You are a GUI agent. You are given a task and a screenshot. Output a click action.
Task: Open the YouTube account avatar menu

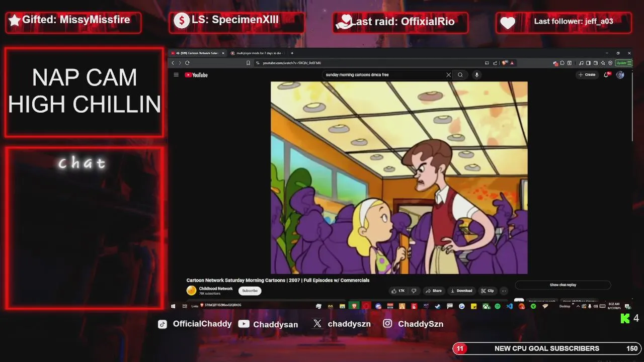pyautogui.click(x=620, y=75)
